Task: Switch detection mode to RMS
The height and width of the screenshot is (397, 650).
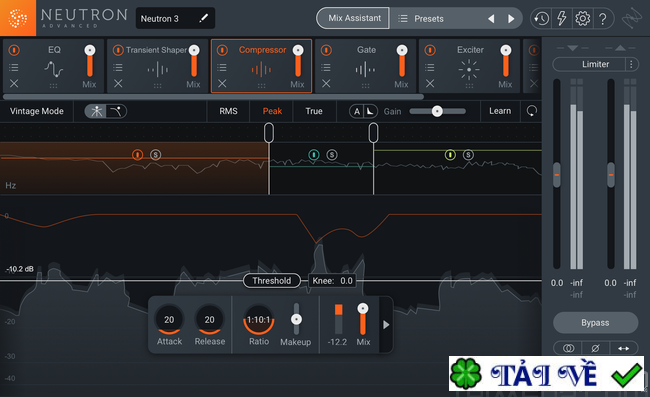Action: click(x=228, y=111)
